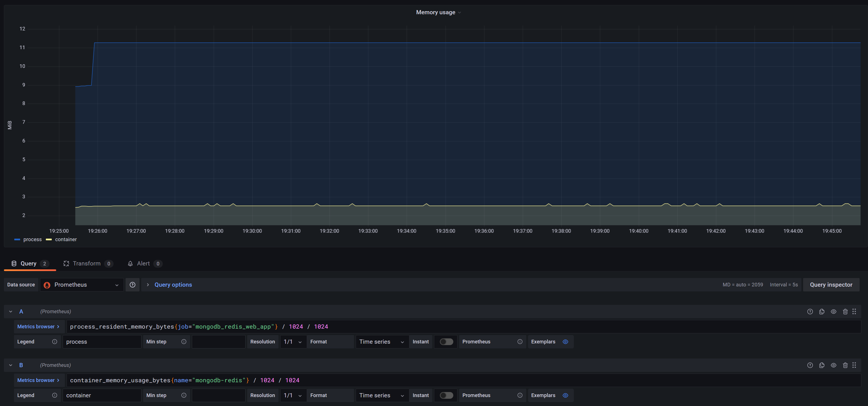
Task: Open the Query inspector
Action: coord(831,285)
